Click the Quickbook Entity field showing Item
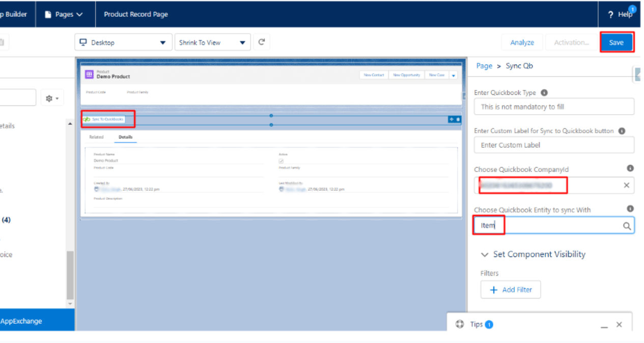 pyautogui.click(x=554, y=225)
